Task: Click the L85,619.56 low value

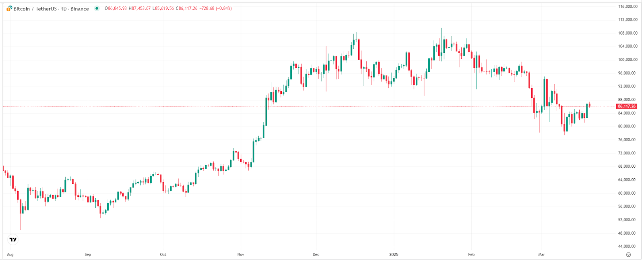Action: (163, 7)
